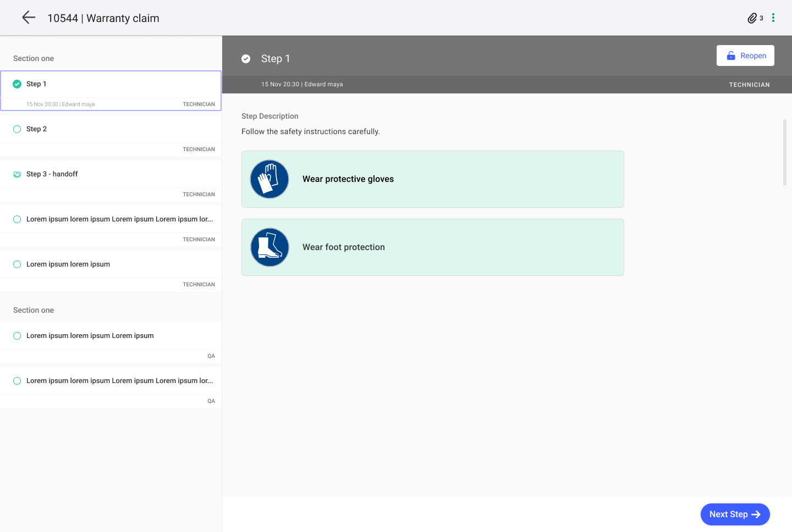The height and width of the screenshot is (532, 792).
Task: Click the foot protection boot icon
Action: pyautogui.click(x=269, y=247)
